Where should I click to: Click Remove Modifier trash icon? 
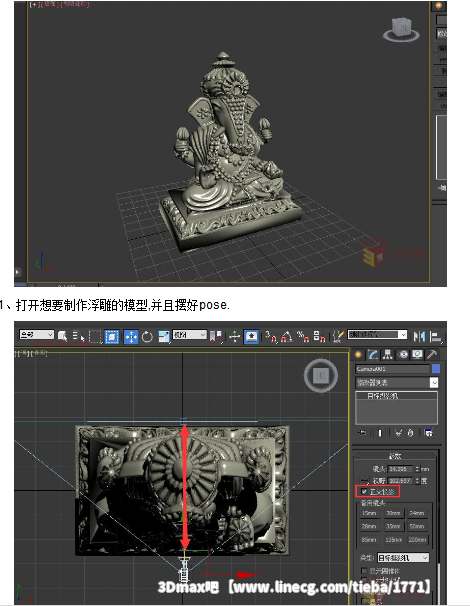point(410,433)
